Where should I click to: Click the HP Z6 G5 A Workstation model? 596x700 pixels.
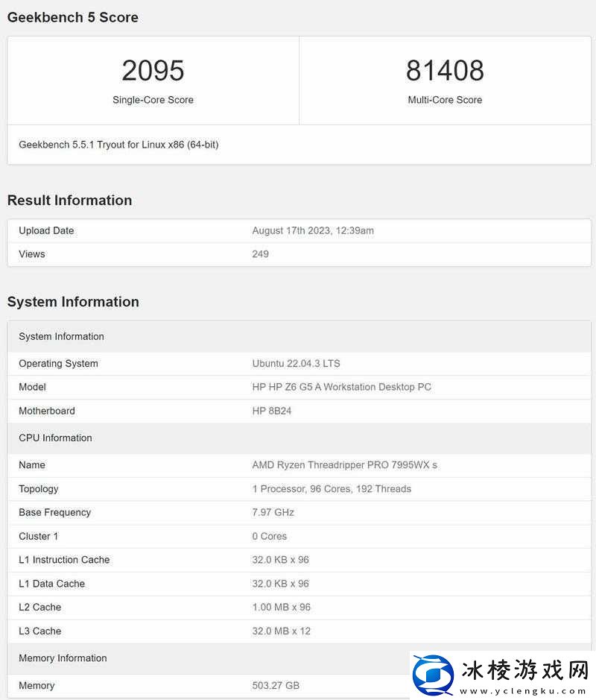point(341,387)
